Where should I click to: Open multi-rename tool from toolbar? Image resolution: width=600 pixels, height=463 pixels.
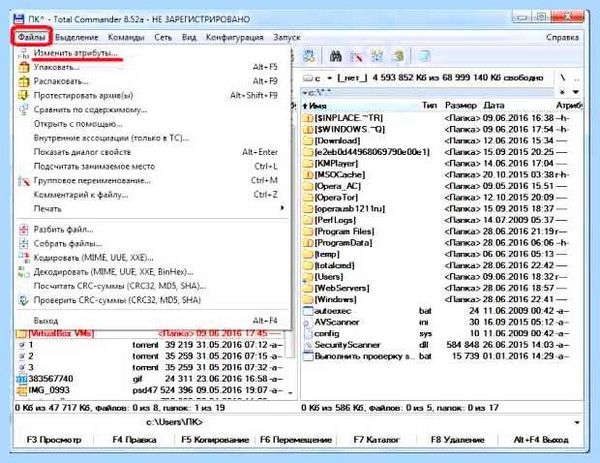click(356, 56)
